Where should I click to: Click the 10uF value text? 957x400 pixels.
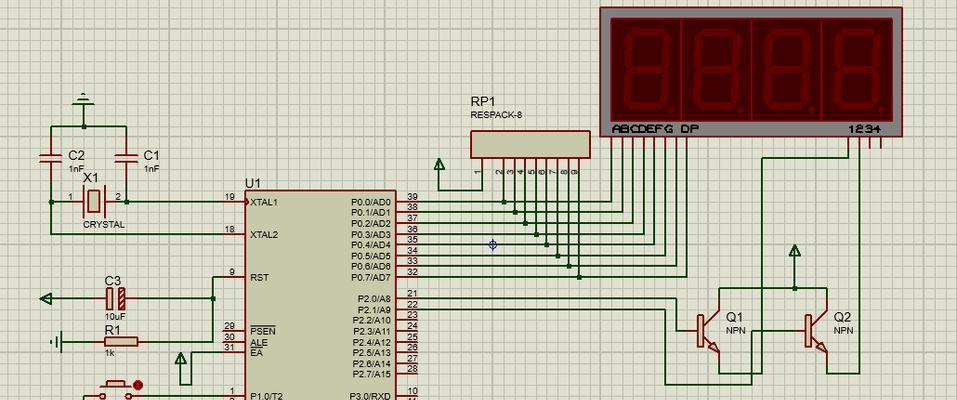(x=115, y=318)
